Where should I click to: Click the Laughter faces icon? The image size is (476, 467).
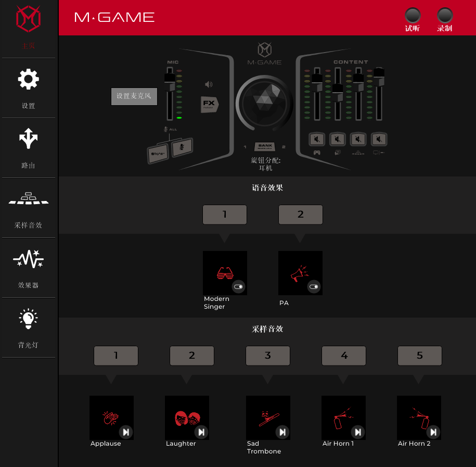pos(187,418)
